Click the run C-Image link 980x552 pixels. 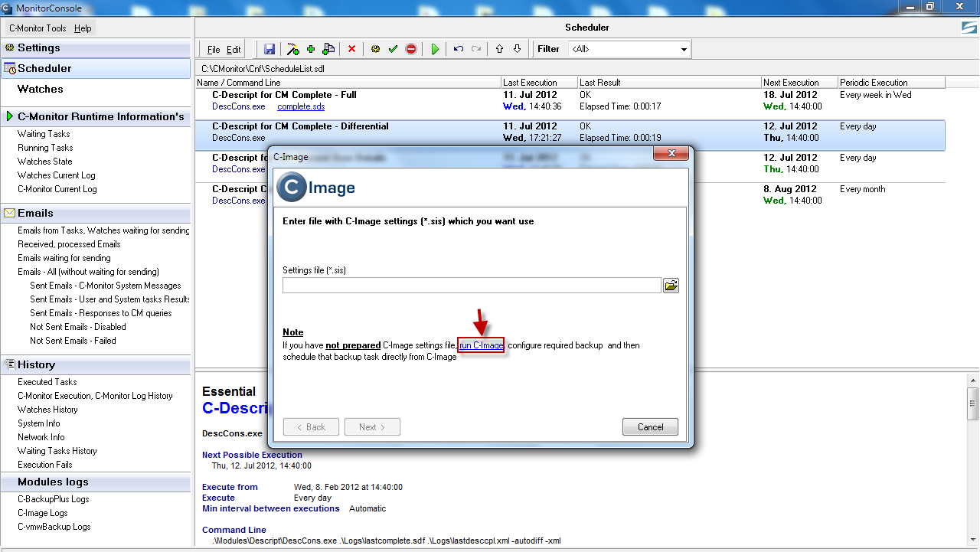[x=482, y=345]
